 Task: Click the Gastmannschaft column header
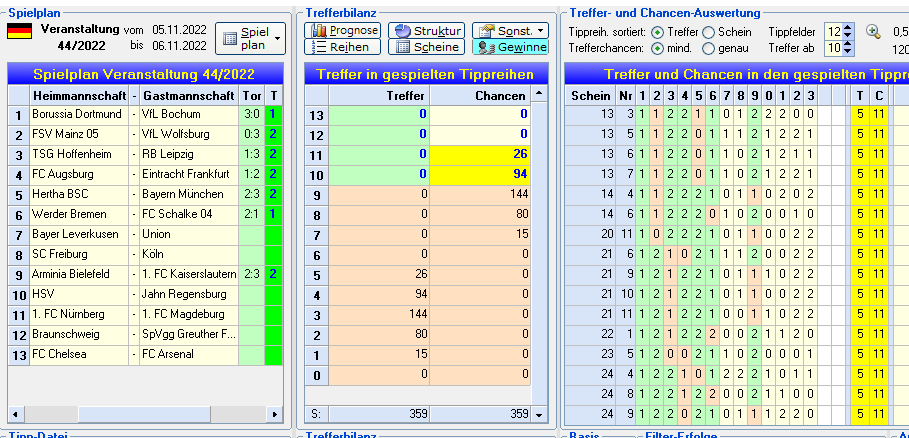[189, 95]
